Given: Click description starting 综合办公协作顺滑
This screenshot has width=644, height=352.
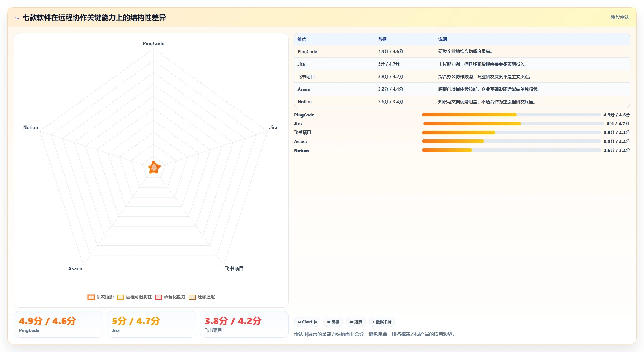Looking at the screenshot, I should (x=485, y=77).
